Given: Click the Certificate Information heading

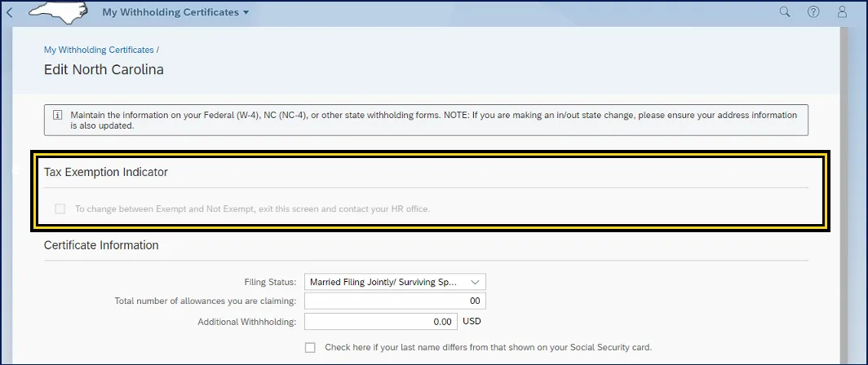Looking at the screenshot, I should click(x=101, y=245).
